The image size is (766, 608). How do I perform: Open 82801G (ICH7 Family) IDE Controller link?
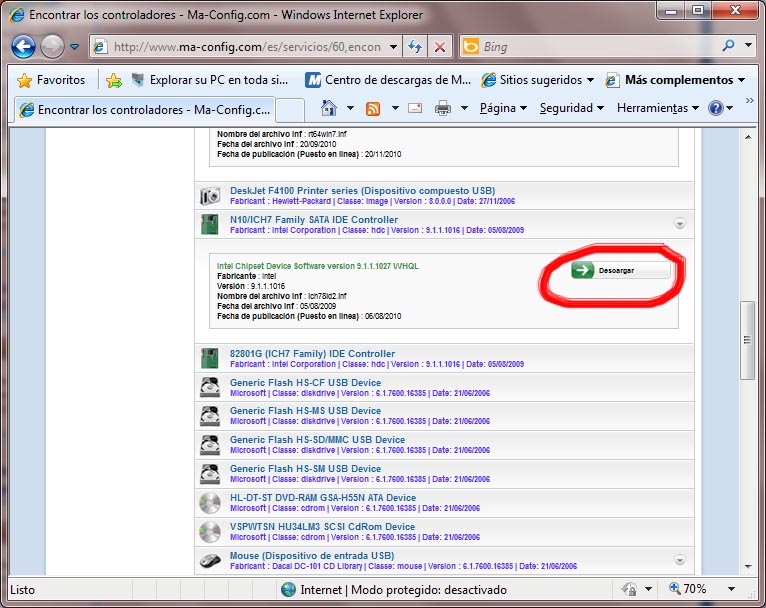[312, 354]
